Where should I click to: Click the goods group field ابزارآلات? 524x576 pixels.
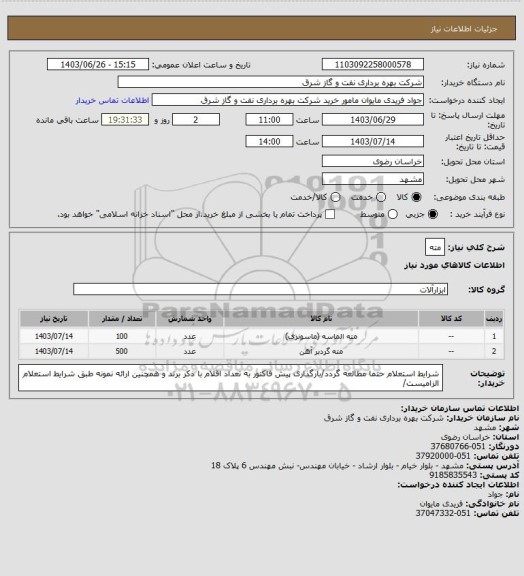tap(260, 289)
